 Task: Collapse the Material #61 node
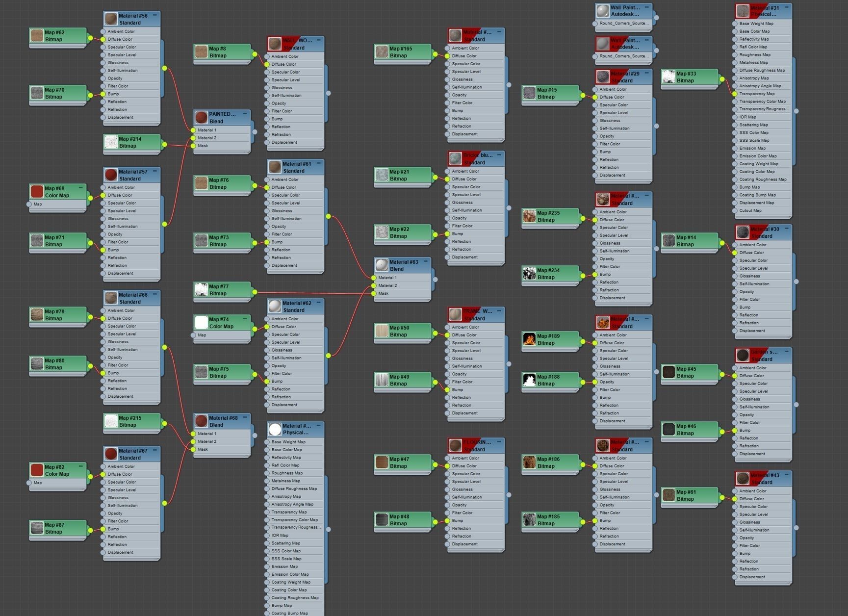pyautogui.click(x=319, y=163)
